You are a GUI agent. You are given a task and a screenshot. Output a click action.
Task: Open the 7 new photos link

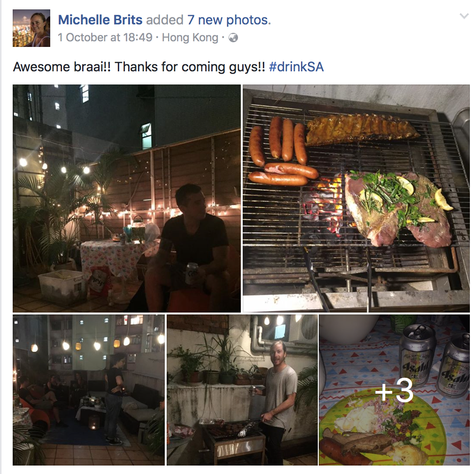tap(229, 20)
